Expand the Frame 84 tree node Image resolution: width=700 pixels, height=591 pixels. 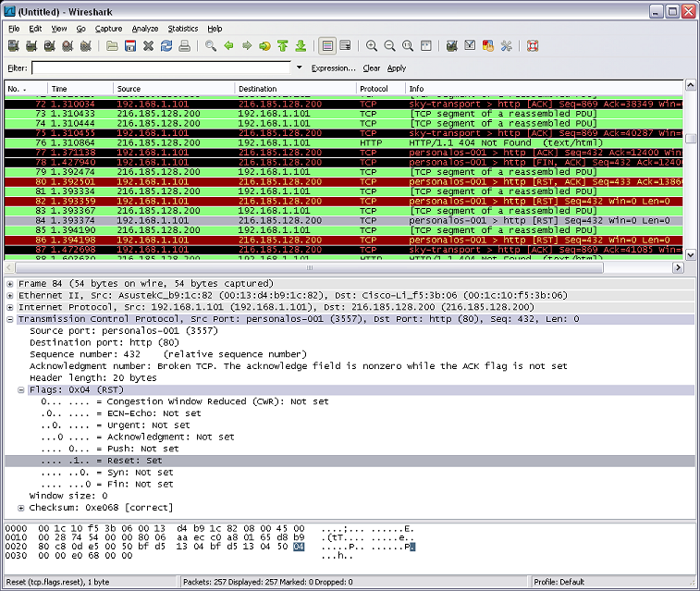click(x=10, y=283)
